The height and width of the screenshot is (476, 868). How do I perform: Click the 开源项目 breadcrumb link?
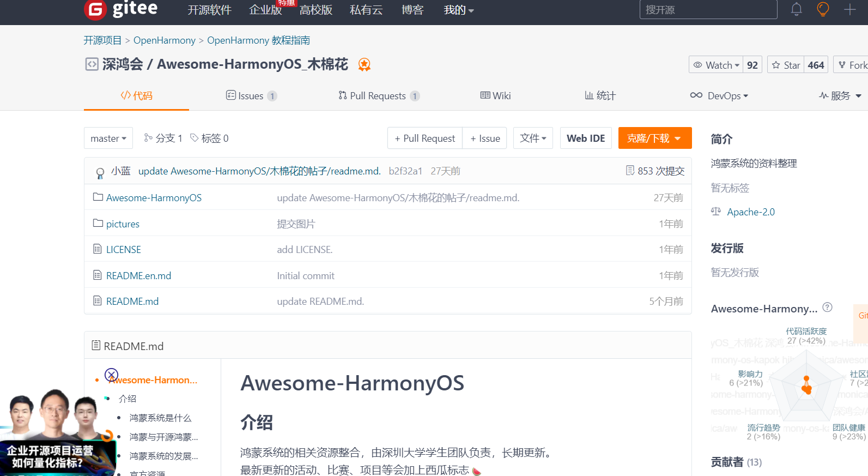(102, 40)
